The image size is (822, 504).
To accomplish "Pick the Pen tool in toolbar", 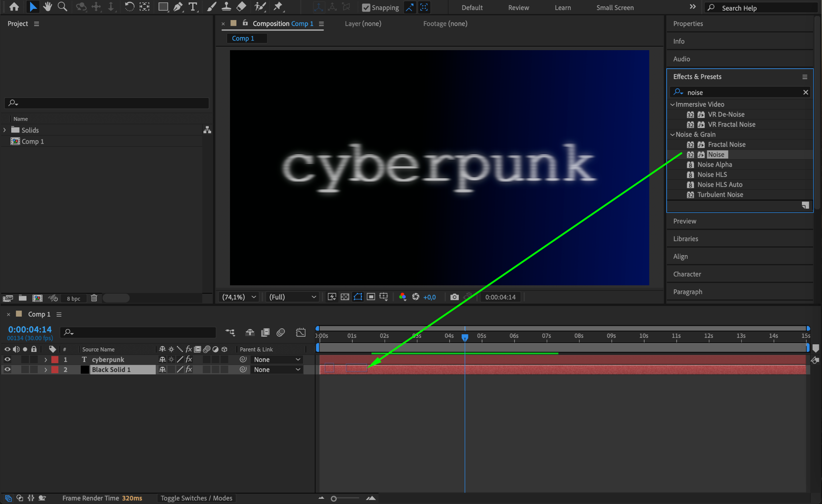I will click(x=178, y=7).
